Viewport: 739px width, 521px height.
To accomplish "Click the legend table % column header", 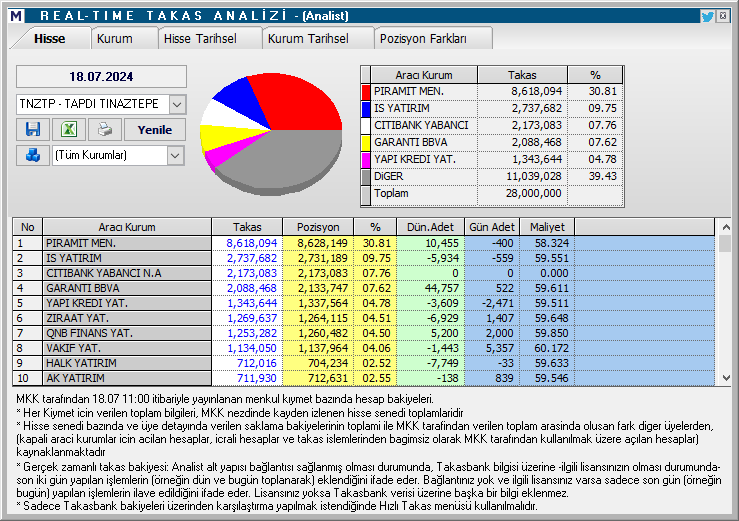I will pos(595,75).
